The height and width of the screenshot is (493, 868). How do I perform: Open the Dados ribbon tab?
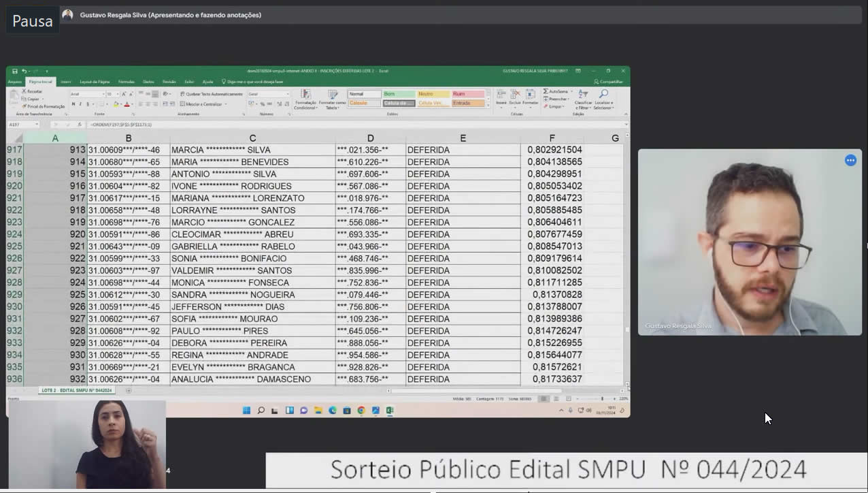(148, 82)
